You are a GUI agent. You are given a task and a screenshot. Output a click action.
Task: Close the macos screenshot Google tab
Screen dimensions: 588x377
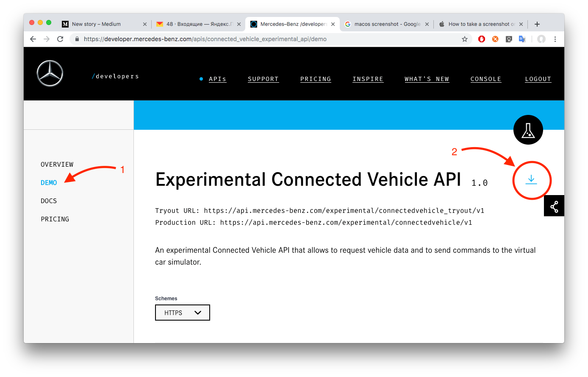coord(427,24)
